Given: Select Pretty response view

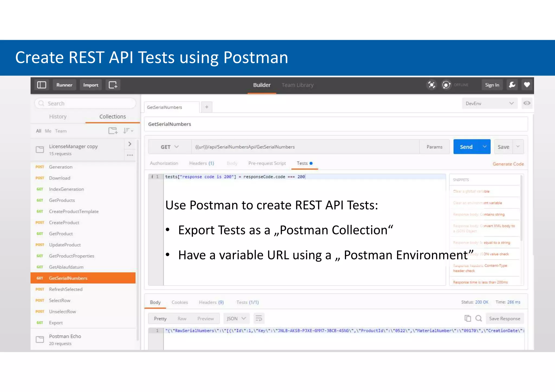Looking at the screenshot, I should pyautogui.click(x=160, y=318).
